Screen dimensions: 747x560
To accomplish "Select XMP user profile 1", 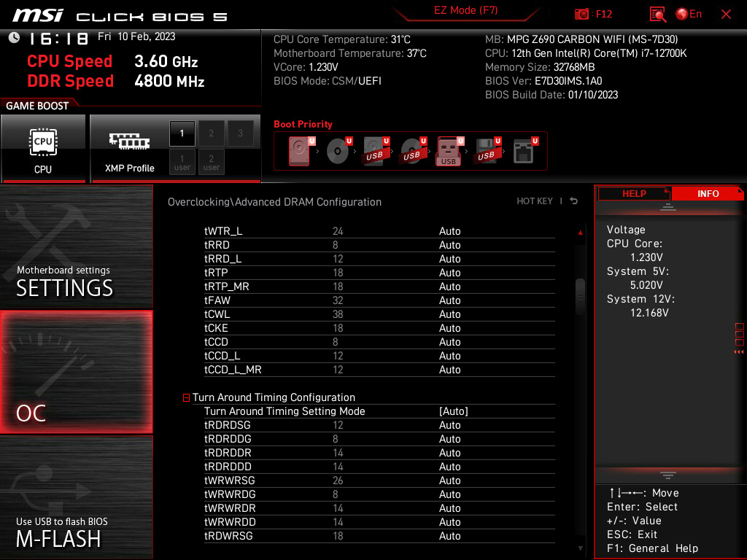I will pos(182,162).
